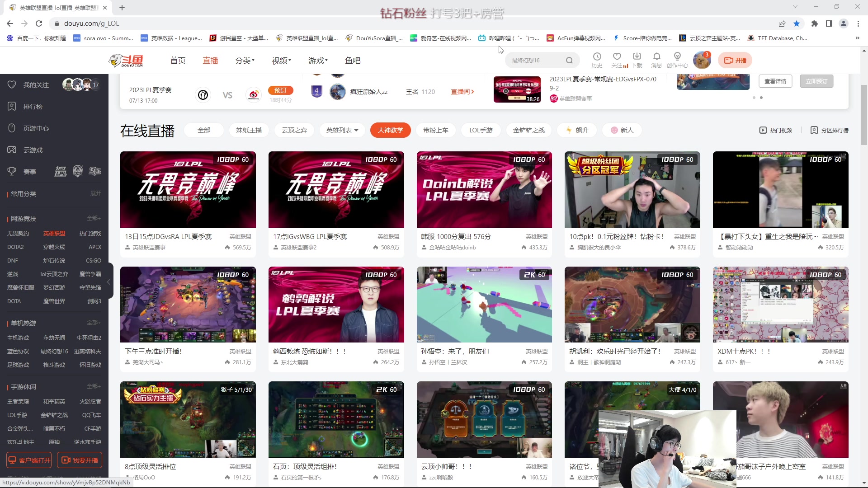Collapse the left sidebar arrow handle
The image size is (868, 488).
point(109,282)
